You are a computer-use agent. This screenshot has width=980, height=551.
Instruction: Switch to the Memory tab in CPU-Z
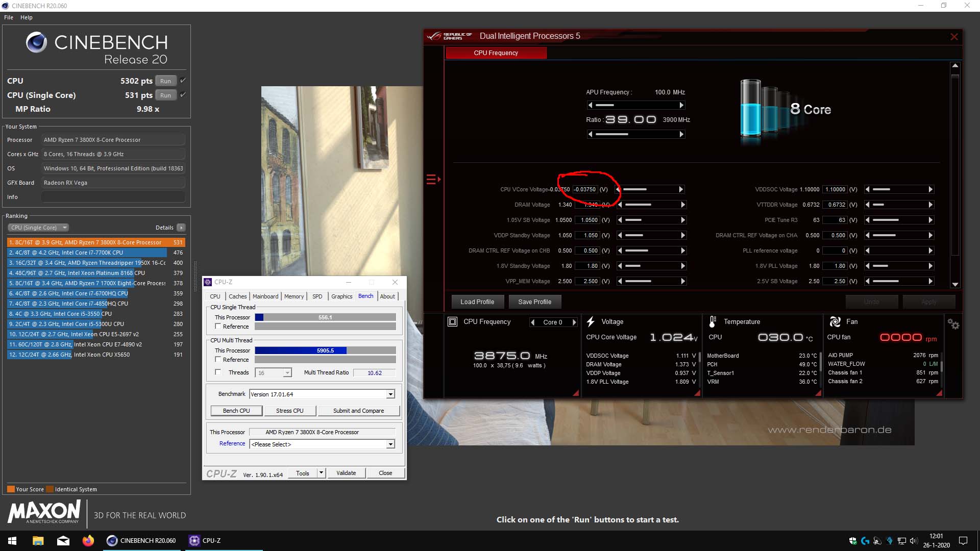pyautogui.click(x=294, y=296)
